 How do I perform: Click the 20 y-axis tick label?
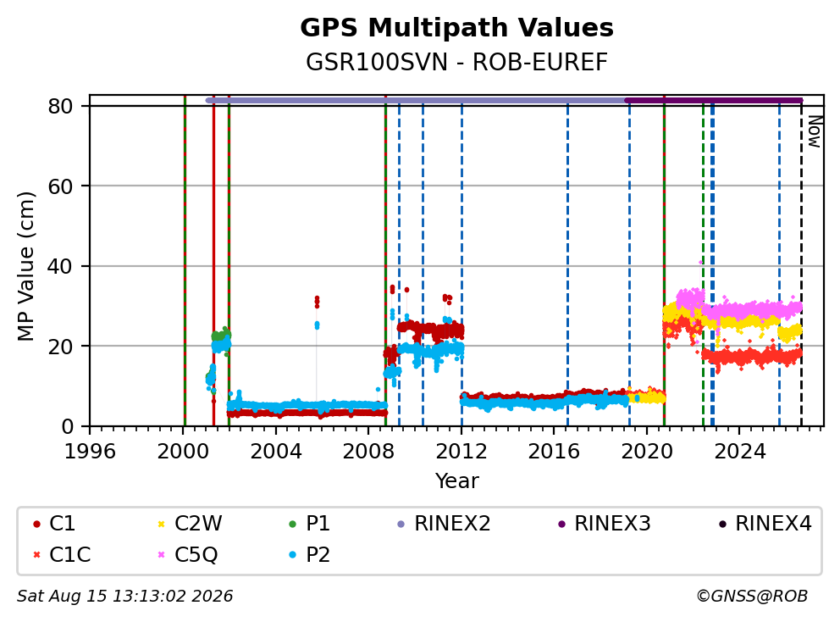click(x=60, y=347)
